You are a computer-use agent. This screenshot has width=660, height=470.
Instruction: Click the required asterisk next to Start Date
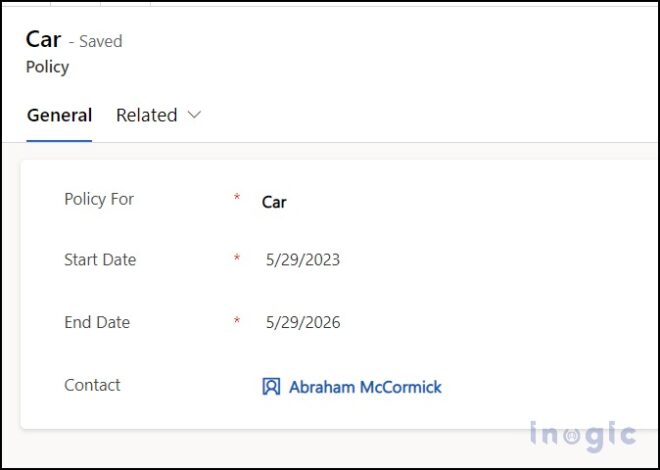point(237,258)
